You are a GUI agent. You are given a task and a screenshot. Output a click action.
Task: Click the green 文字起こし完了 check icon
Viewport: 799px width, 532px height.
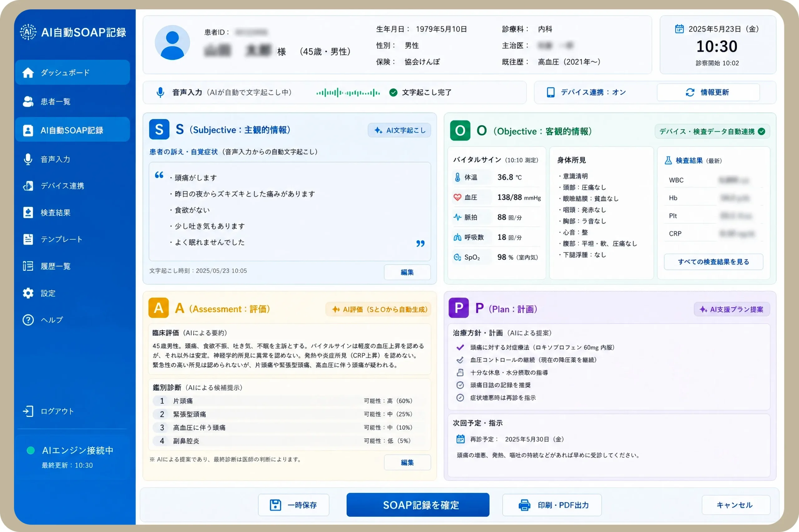pyautogui.click(x=393, y=92)
